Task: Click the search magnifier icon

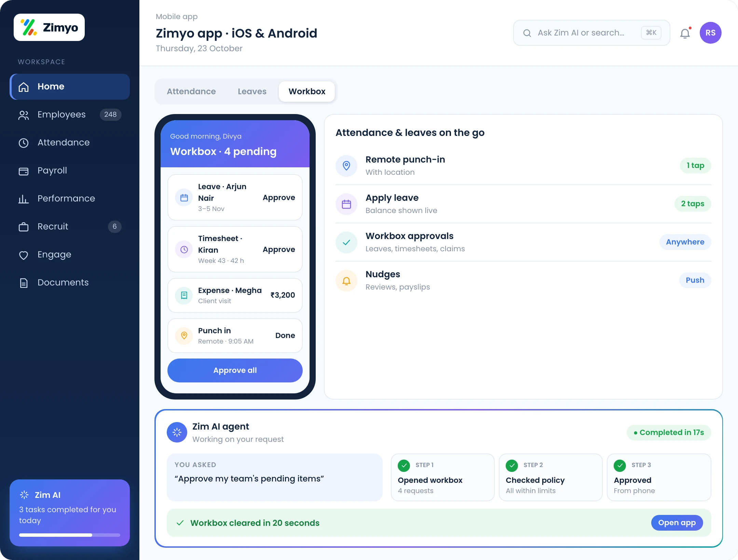Action: click(527, 33)
